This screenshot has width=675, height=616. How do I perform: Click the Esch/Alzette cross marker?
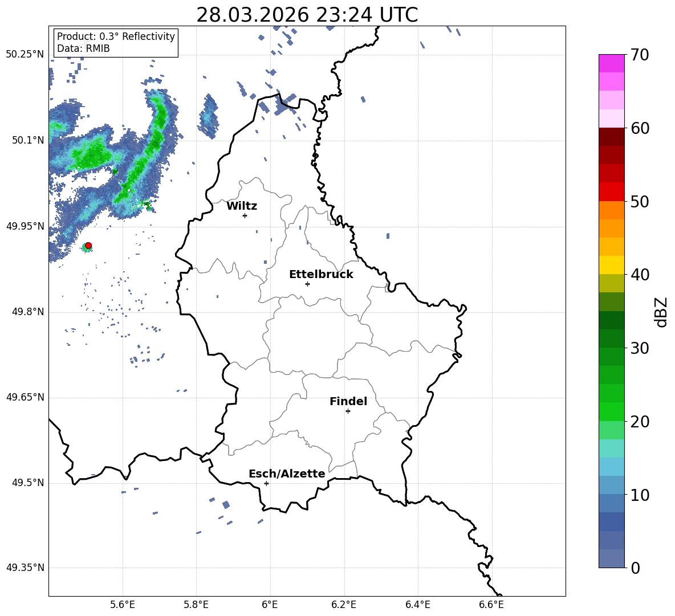(x=266, y=483)
